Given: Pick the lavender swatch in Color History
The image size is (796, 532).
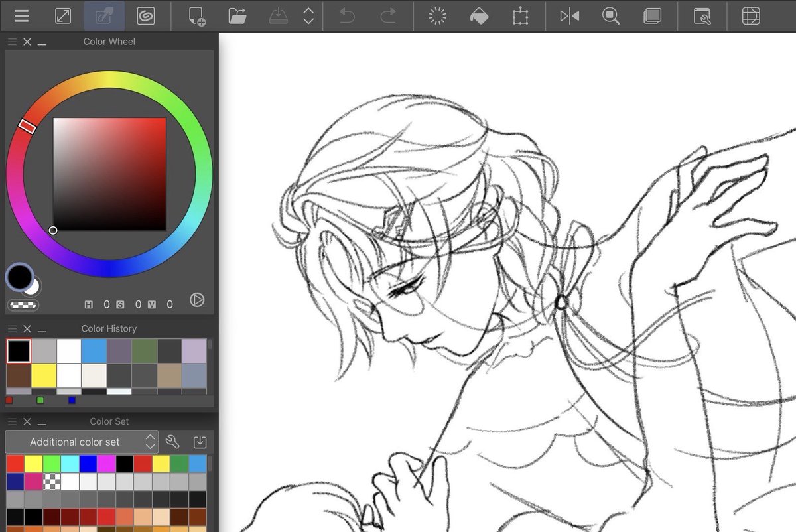Looking at the screenshot, I should click(194, 351).
